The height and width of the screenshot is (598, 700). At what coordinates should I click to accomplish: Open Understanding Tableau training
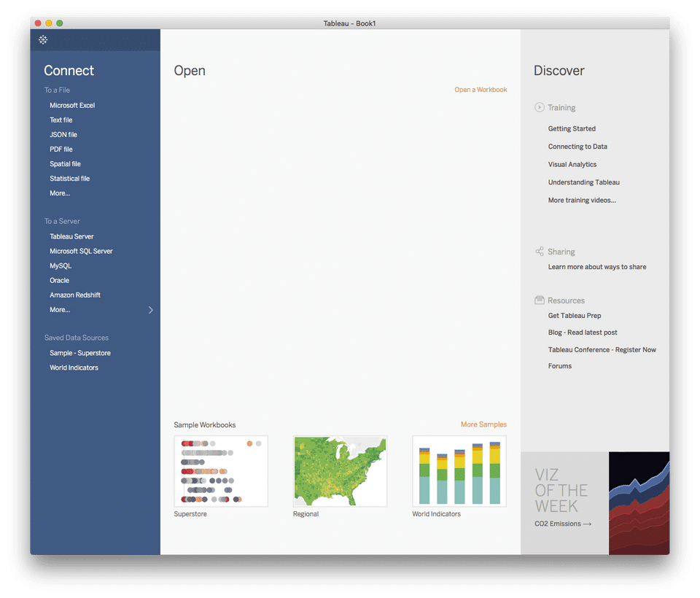(x=584, y=182)
